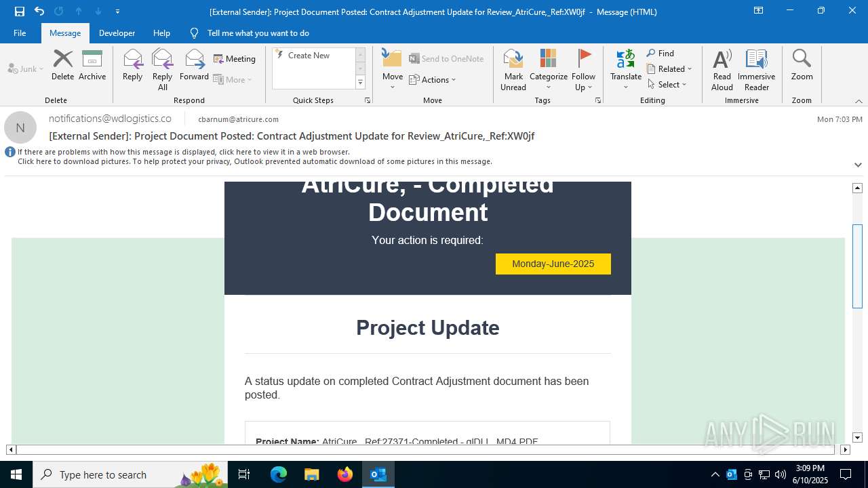
Task: Select Create New quick step
Action: coord(309,56)
